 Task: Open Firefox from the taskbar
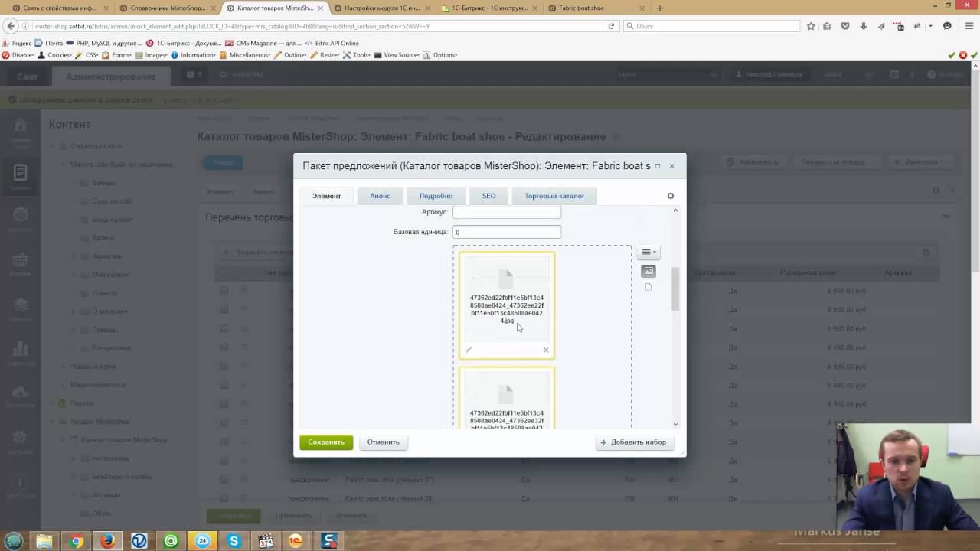click(107, 541)
